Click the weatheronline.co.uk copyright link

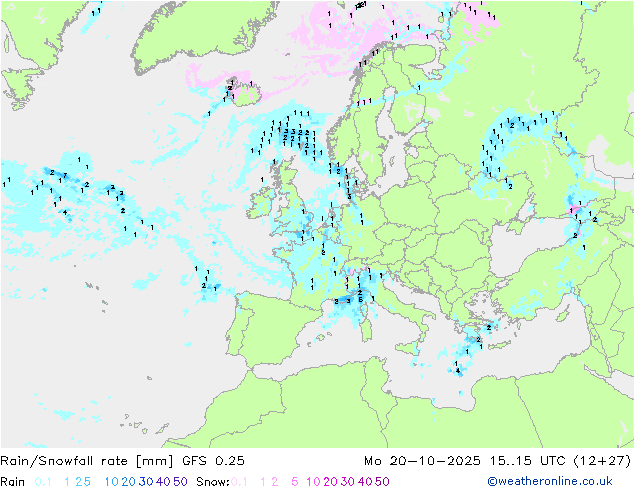coord(550,481)
